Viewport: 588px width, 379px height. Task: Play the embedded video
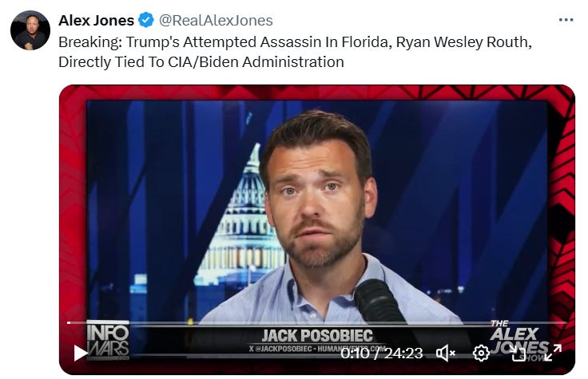point(80,353)
